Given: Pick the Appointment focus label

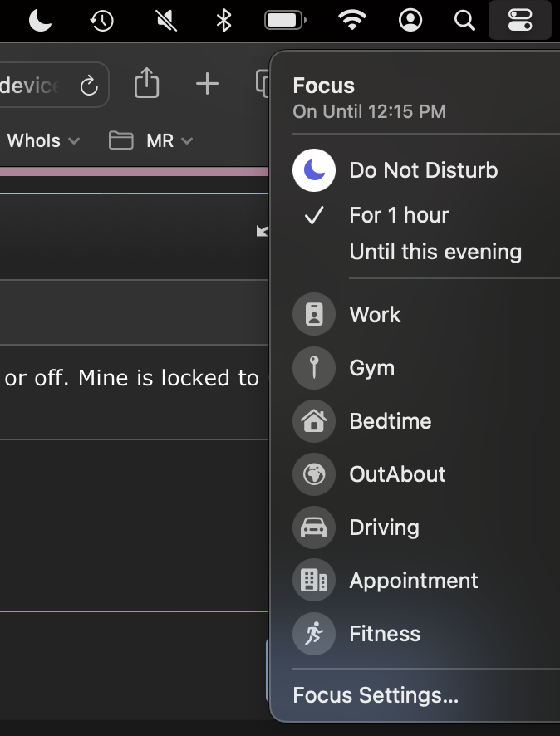Looking at the screenshot, I should (414, 581).
